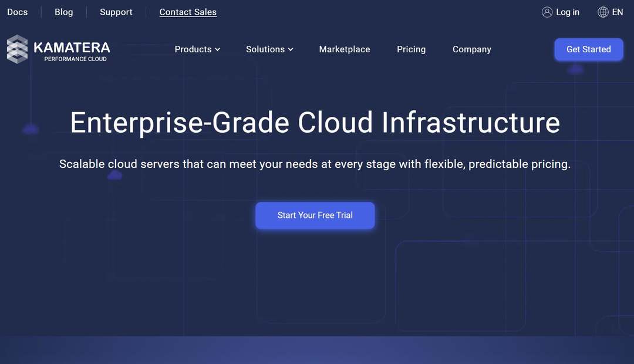Viewport: 634px width, 364px height.
Task: Select Pricing in the navigation bar
Action: [411, 49]
